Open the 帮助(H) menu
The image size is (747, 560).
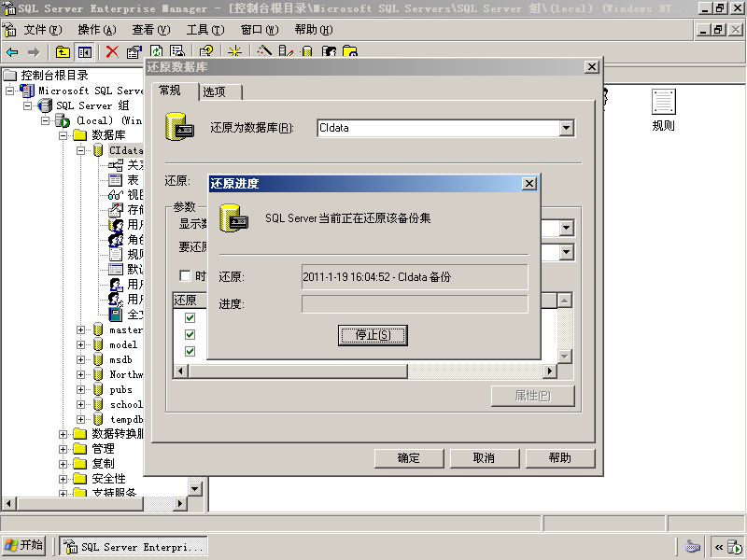tap(314, 30)
